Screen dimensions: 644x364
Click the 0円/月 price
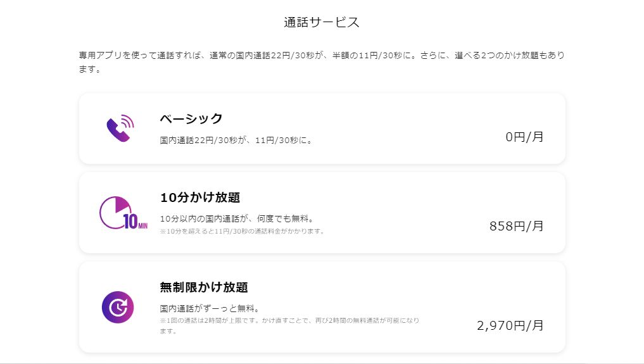click(524, 137)
